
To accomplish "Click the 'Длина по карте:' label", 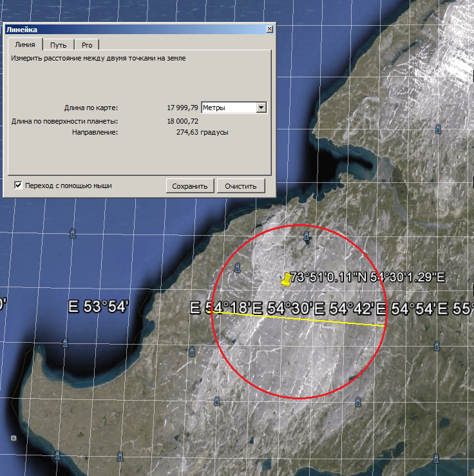I will pos(91,108).
